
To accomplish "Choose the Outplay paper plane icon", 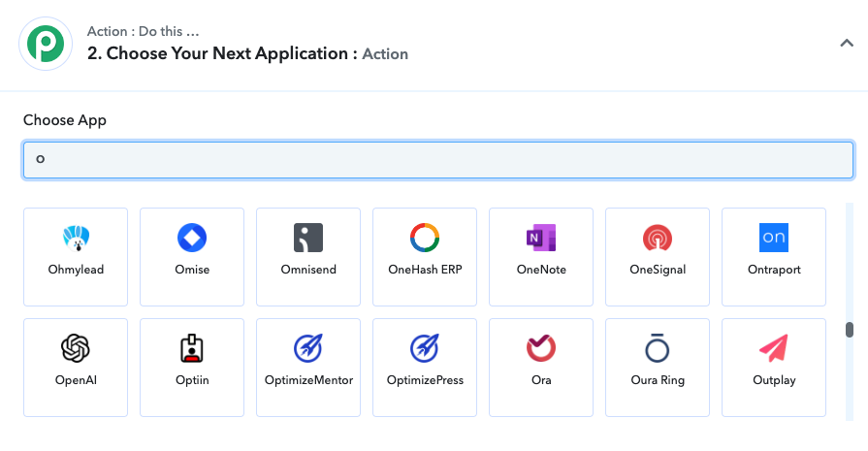I will click(774, 348).
